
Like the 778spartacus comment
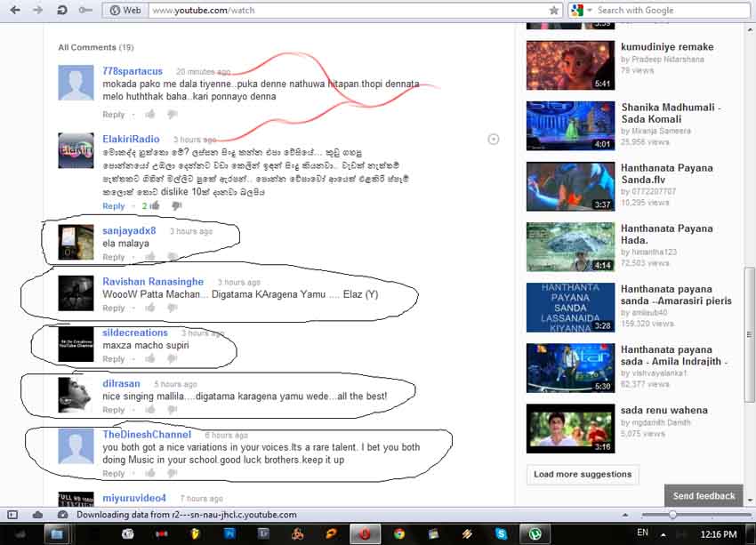point(150,114)
